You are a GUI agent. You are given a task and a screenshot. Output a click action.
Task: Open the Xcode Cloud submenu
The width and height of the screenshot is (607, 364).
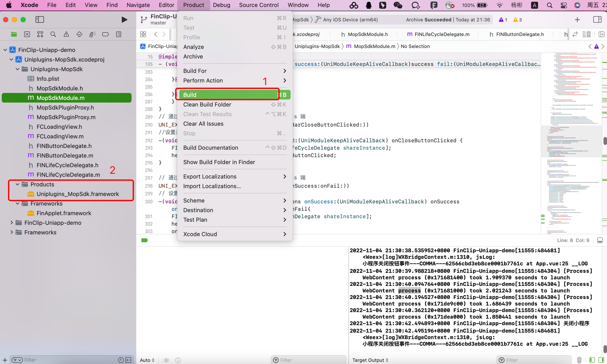(x=235, y=234)
